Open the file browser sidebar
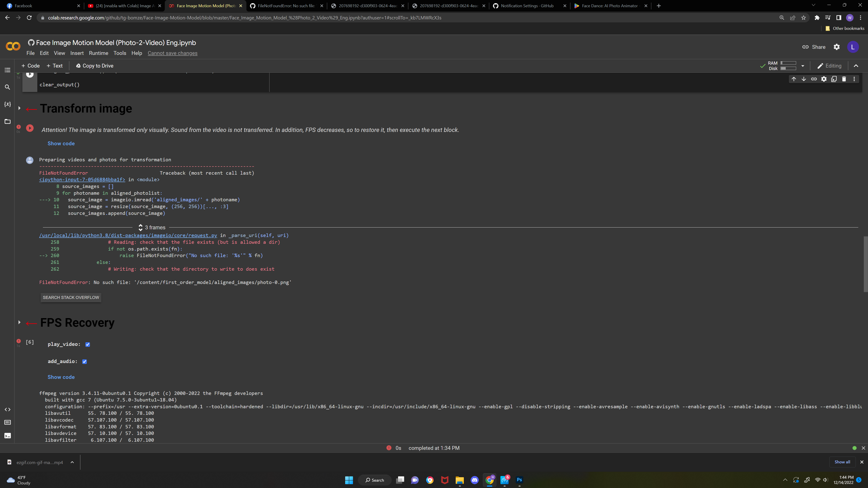 7,121
